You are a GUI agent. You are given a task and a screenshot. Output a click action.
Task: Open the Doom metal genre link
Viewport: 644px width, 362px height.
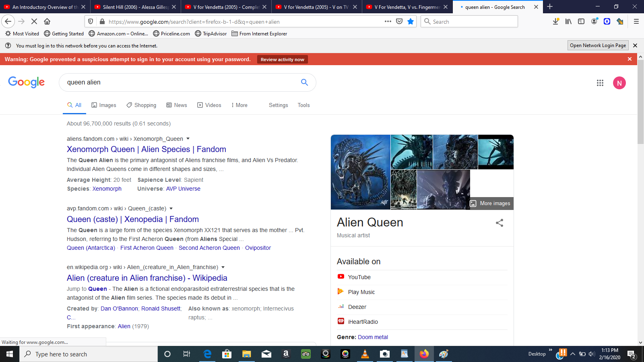[373, 337]
